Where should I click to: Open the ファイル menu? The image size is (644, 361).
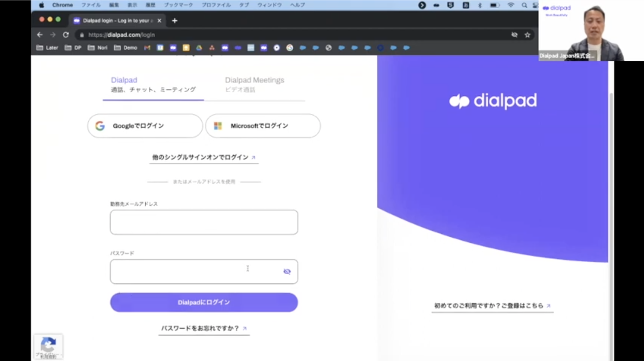pos(91,5)
